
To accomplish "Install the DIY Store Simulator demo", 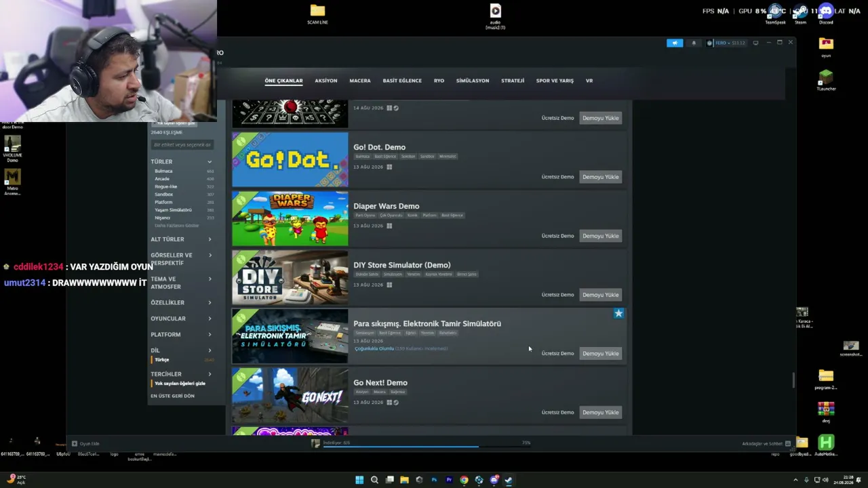I will click(600, 295).
